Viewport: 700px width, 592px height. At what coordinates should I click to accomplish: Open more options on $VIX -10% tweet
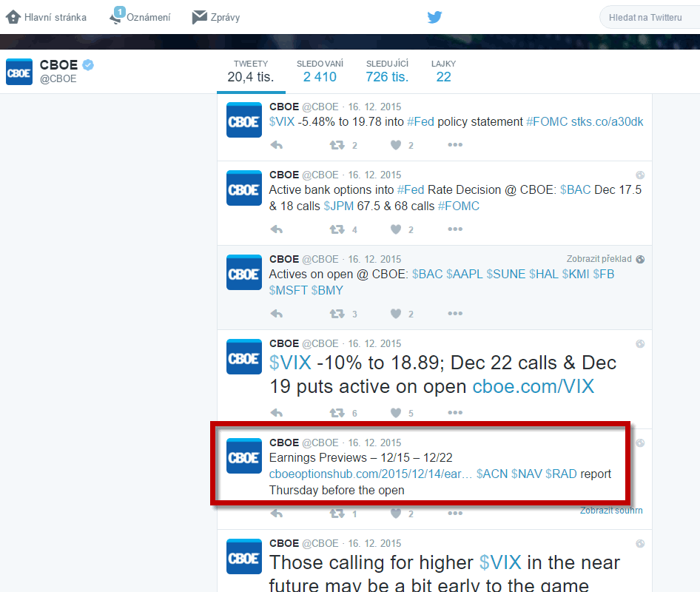click(x=455, y=412)
